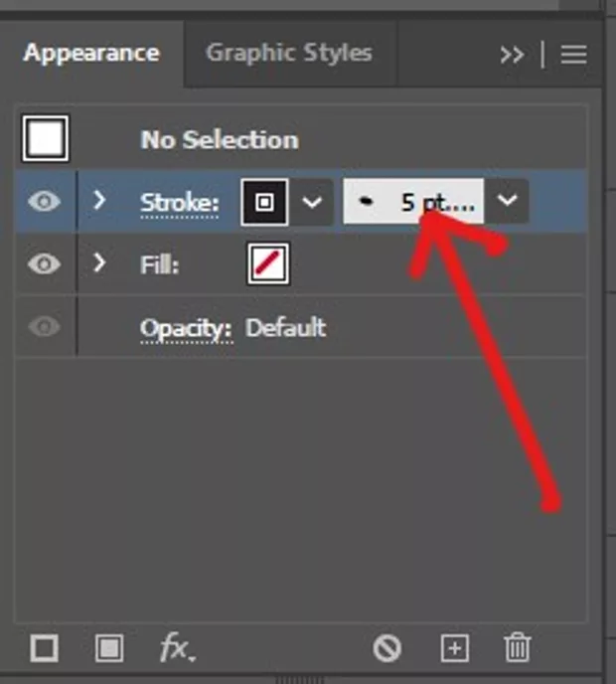The width and height of the screenshot is (616, 684).
Task: Switch to Graphic Styles tab
Action: [288, 53]
